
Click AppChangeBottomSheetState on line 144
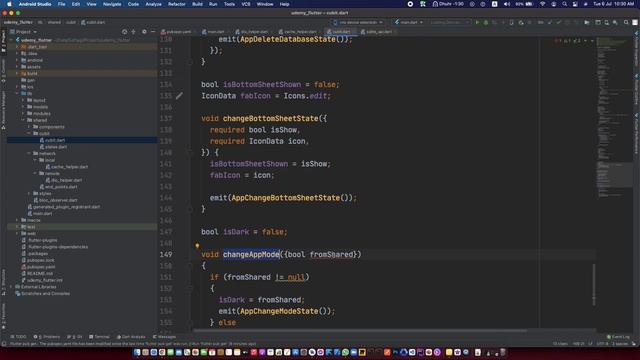click(x=286, y=198)
